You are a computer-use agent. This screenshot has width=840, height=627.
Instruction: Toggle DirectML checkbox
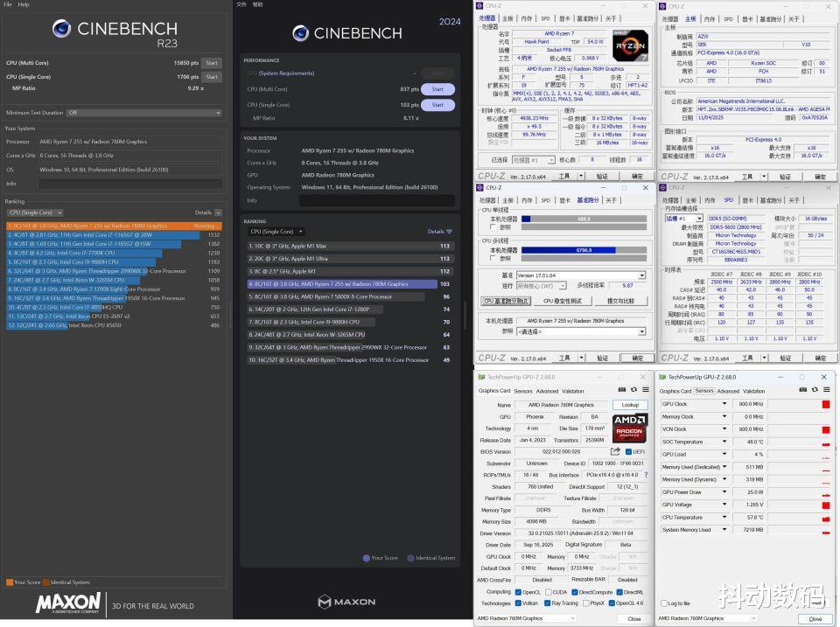[619, 592]
